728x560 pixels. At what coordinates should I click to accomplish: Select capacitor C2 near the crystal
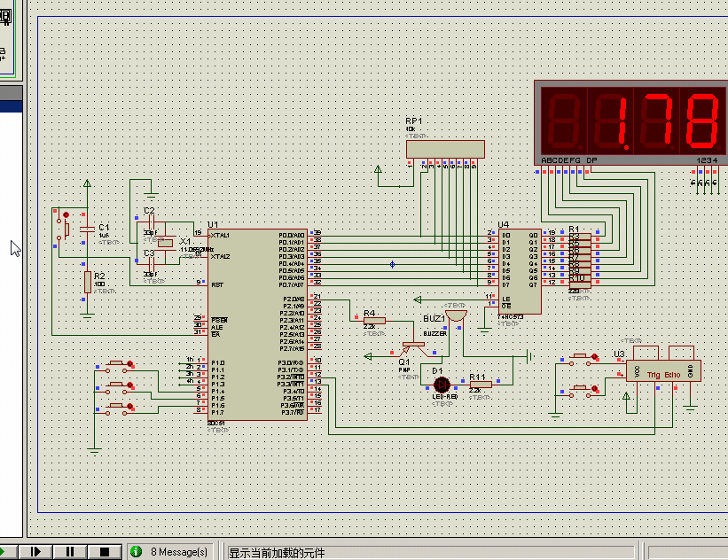click(x=151, y=222)
